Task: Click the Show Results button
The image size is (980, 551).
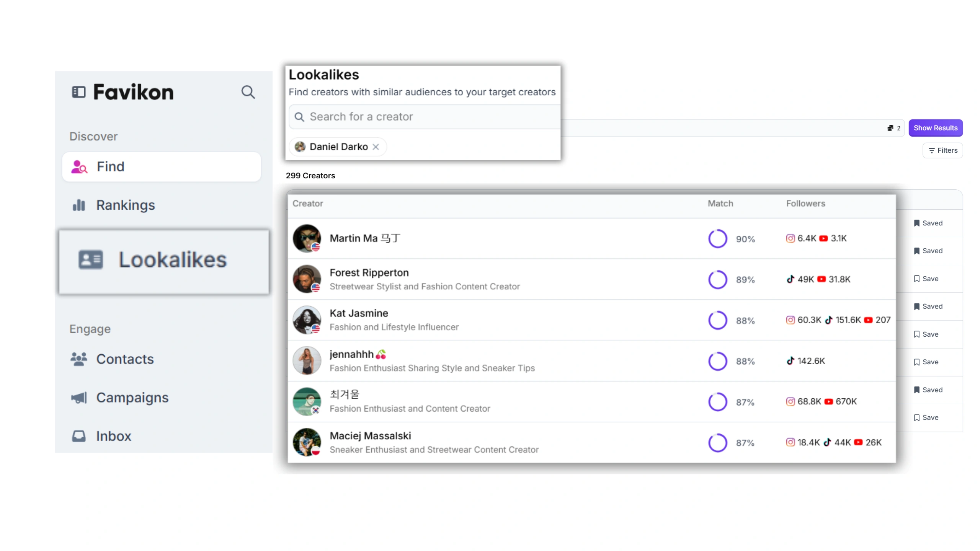Action: (x=935, y=128)
